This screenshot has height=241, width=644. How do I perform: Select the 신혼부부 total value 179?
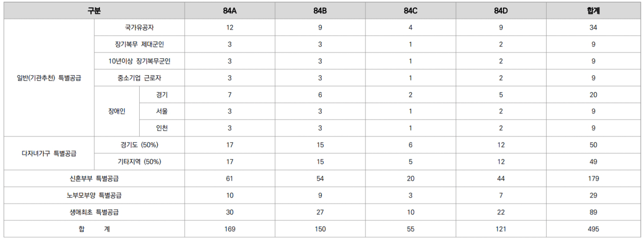tap(593, 178)
